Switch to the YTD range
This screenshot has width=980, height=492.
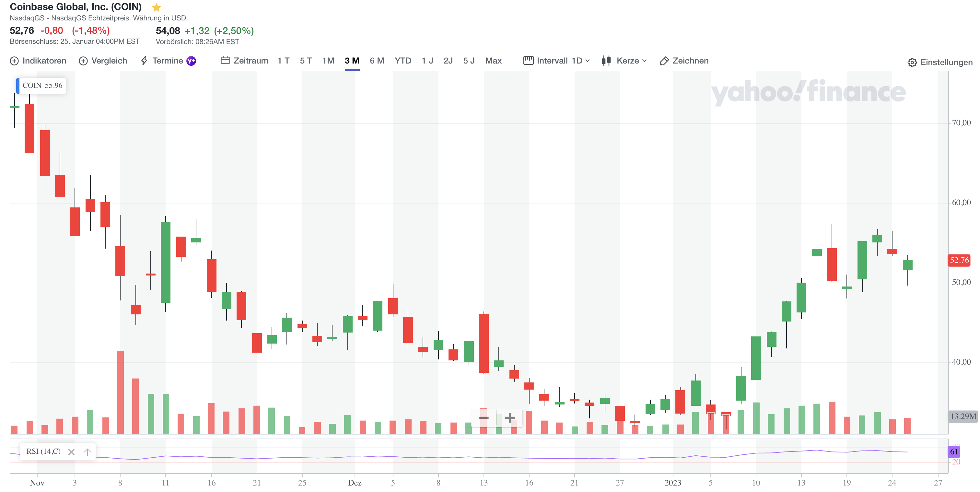[x=402, y=61]
